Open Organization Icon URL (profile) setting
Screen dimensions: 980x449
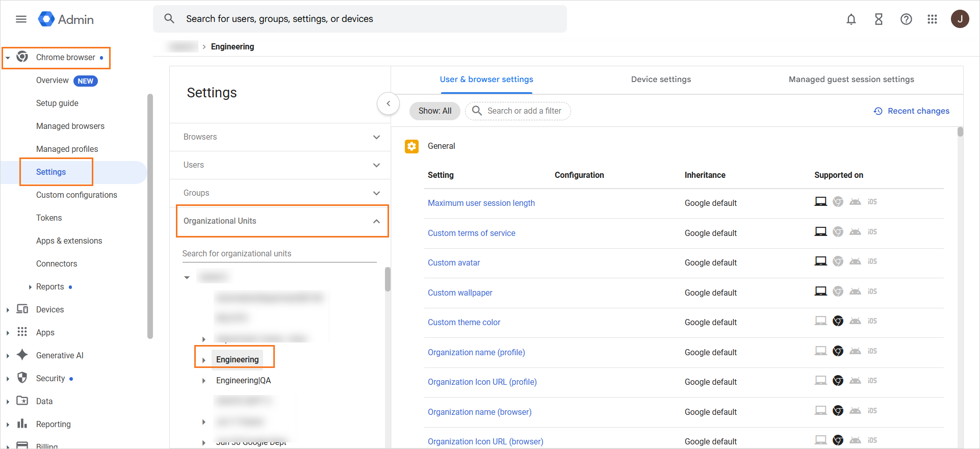(482, 382)
